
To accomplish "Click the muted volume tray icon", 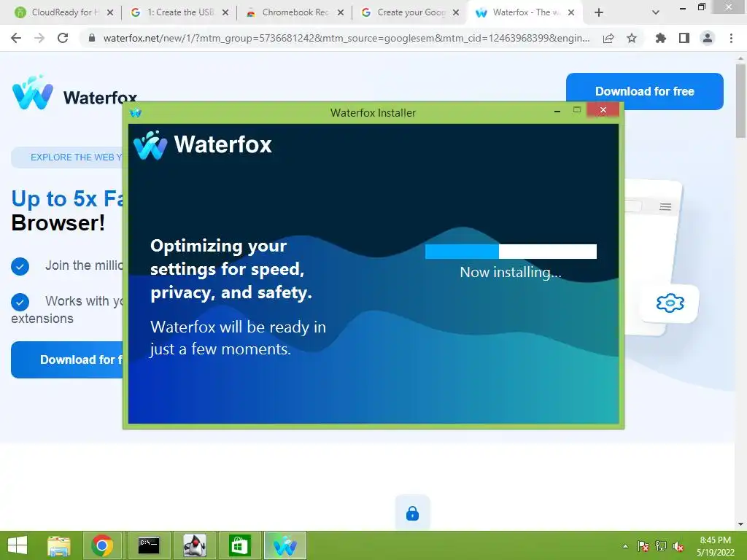I will click(678, 546).
